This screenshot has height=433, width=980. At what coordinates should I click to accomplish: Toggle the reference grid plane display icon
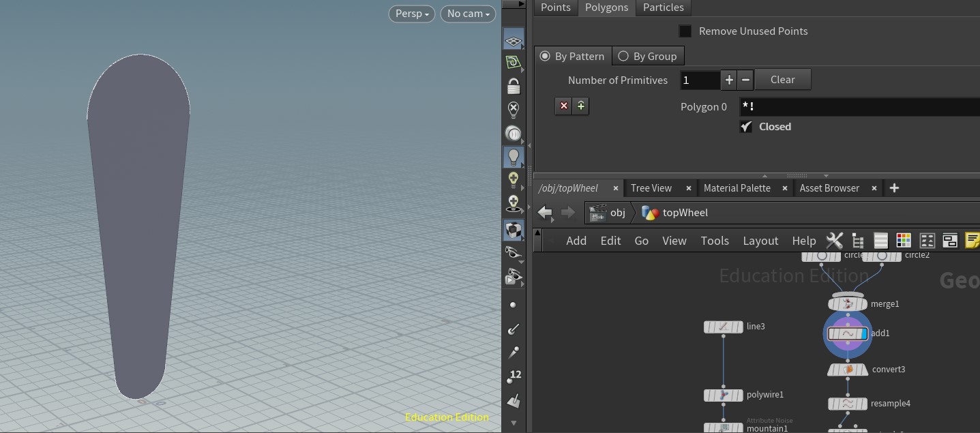[x=514, y=40]
